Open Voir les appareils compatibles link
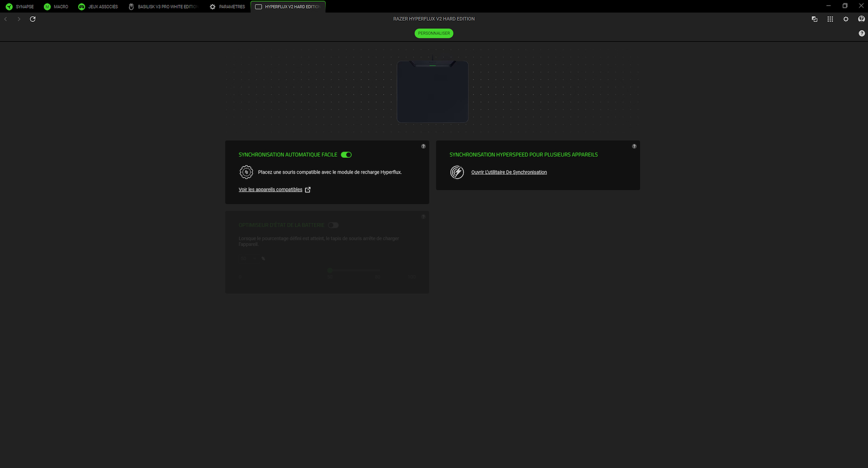This screenshot has width=868, height=468. click(x=274, y=190)
